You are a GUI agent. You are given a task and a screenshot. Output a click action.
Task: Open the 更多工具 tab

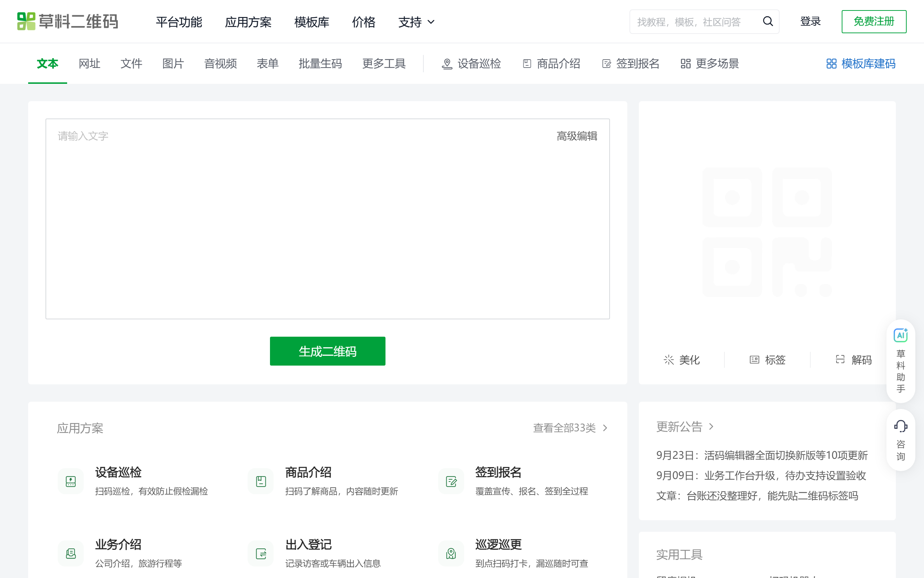(x=384, y=64)
